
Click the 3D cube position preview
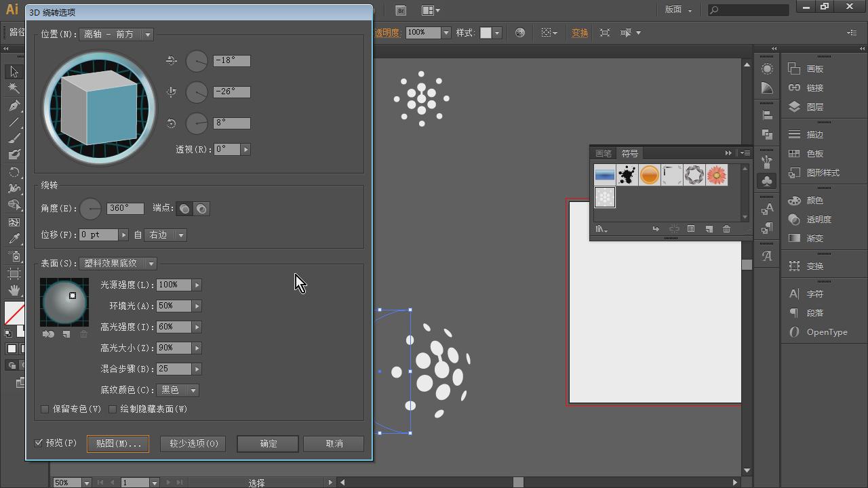point(99,108)
